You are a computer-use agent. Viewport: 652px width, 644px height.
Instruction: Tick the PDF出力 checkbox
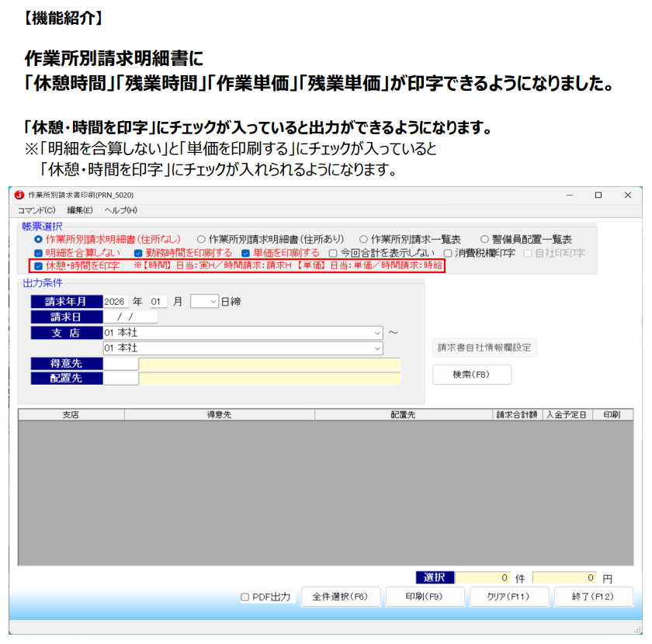point(245,597)
